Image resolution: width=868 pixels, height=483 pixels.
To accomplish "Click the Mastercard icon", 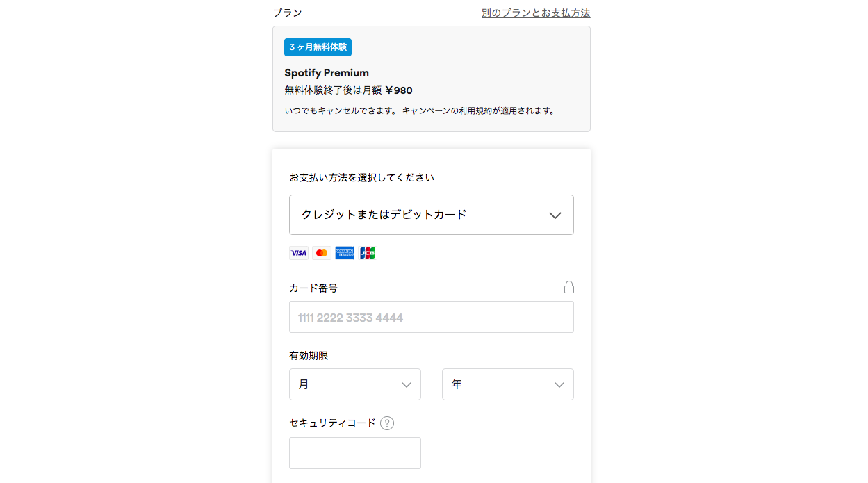I will tap(321, 252).
